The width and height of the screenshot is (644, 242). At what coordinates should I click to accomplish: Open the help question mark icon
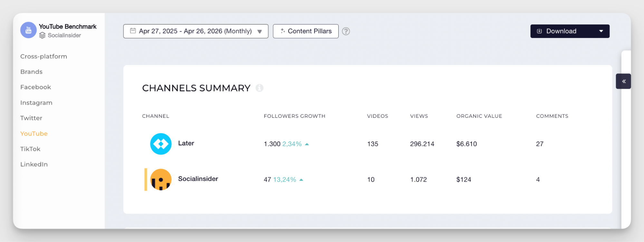click(x=346, y=31)
